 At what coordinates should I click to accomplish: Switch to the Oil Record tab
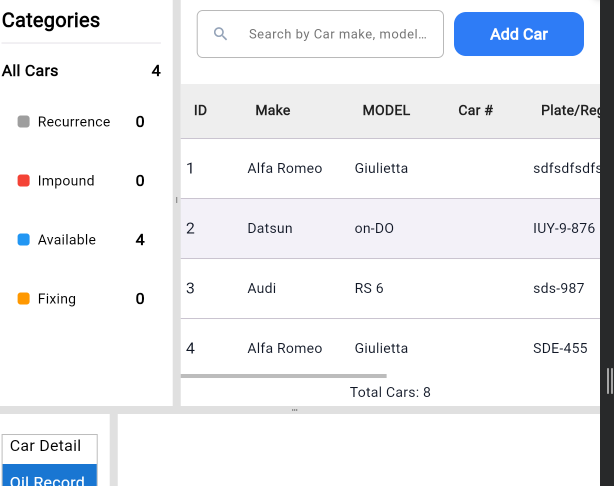[x=49, y=477]
